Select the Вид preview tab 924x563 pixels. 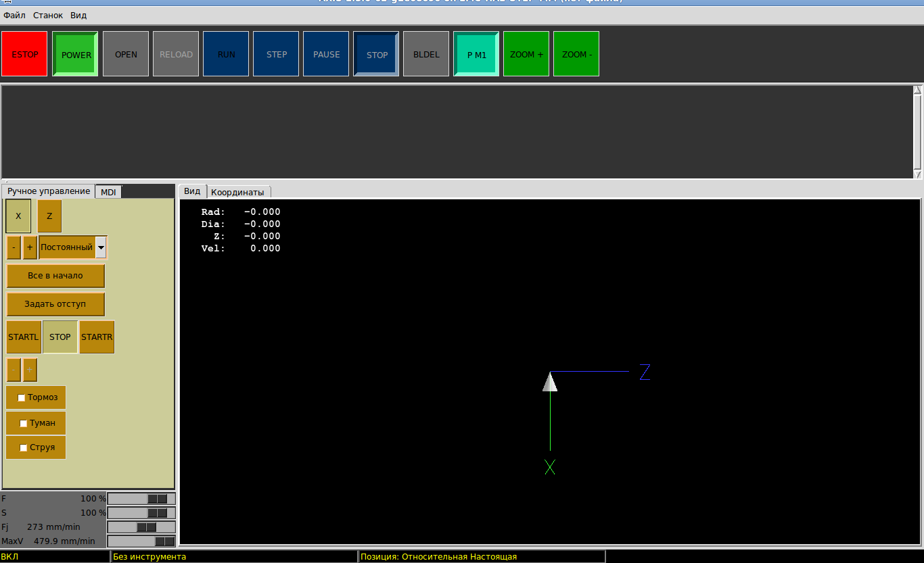point(192,191)
